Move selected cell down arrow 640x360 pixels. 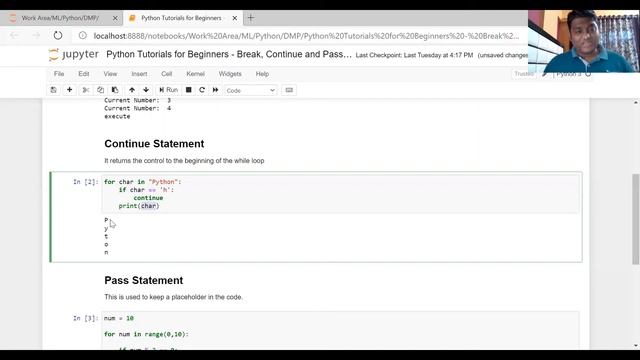tap(146, 90)
